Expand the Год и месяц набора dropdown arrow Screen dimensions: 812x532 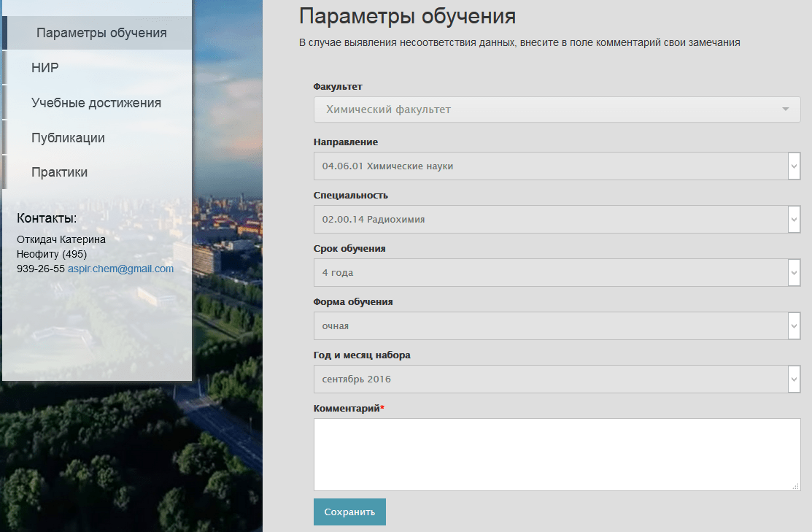(x=794, y=379)
